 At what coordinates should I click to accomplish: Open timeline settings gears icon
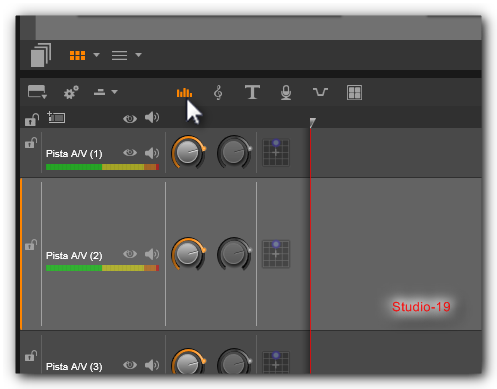71,92
